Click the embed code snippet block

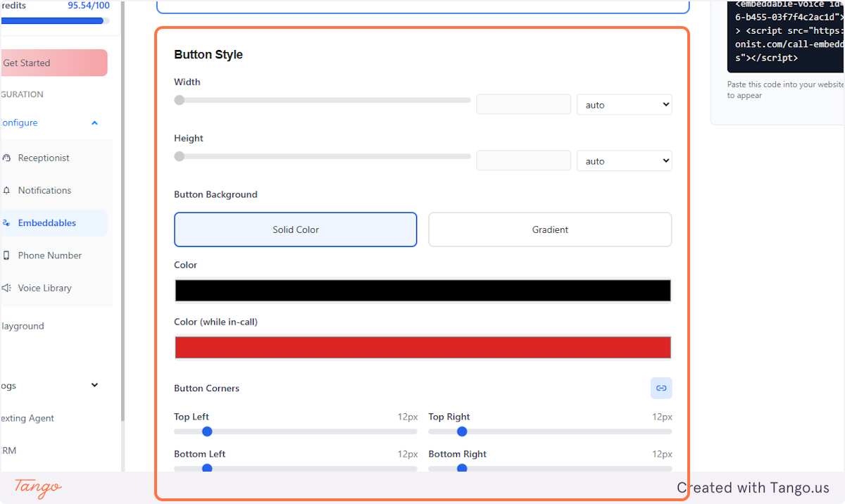[786, 36]
